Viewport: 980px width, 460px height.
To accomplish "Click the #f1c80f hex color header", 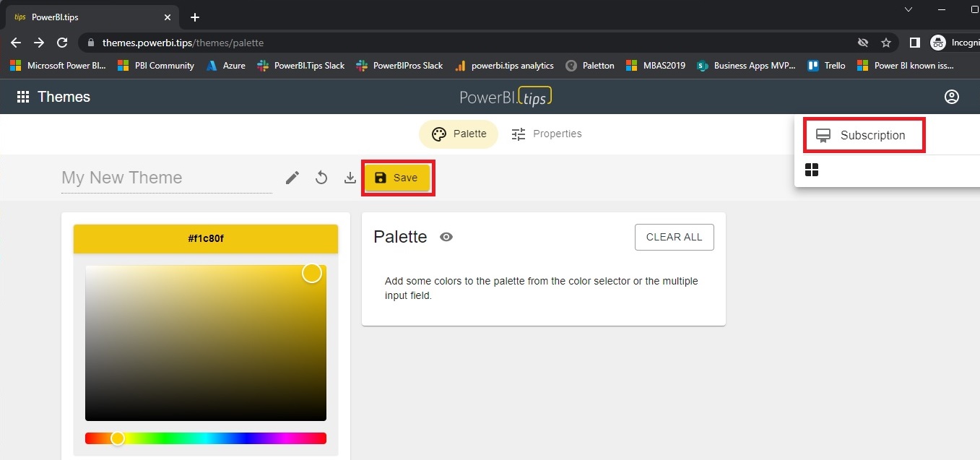I will [206, 239].
